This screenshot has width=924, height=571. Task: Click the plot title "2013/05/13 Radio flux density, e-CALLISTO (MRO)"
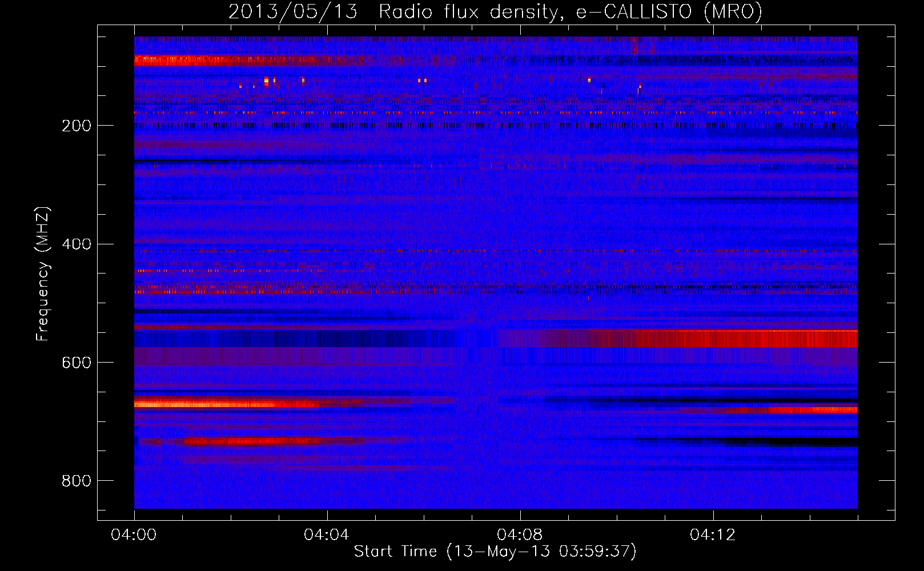point(495,12)
